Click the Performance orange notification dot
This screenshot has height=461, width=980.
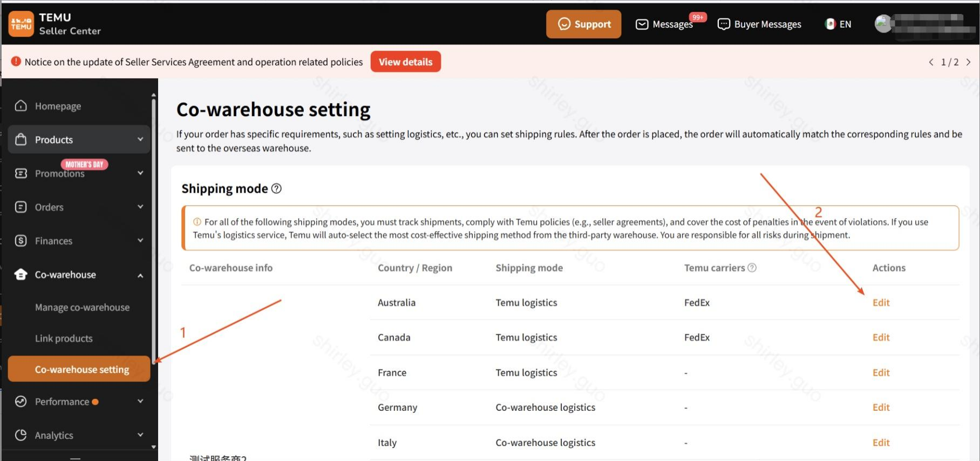(x=96, y=402)
